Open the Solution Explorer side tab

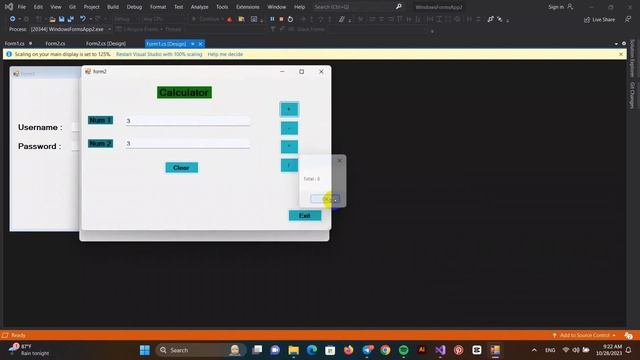(x=633, y=58)
